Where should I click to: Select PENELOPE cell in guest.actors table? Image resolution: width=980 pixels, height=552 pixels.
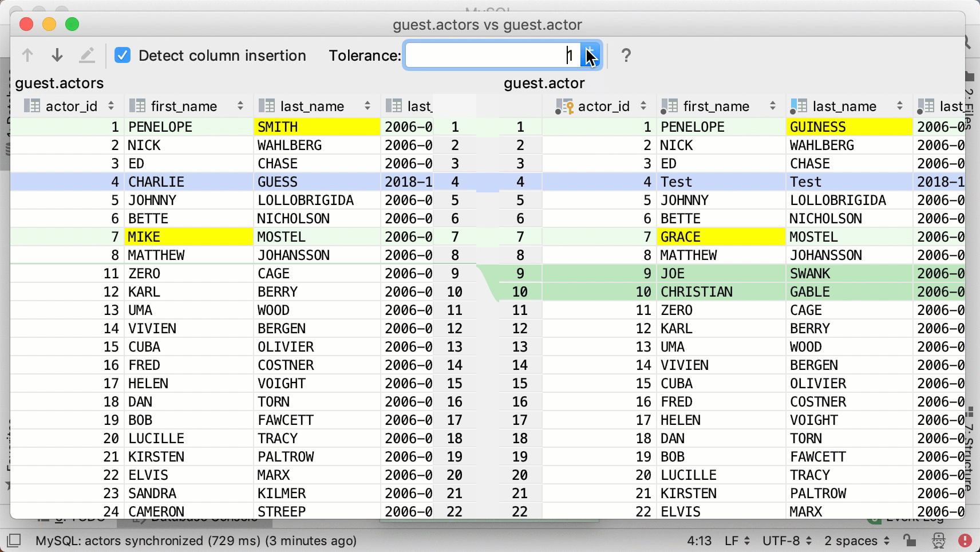click(x=189, y=127)
